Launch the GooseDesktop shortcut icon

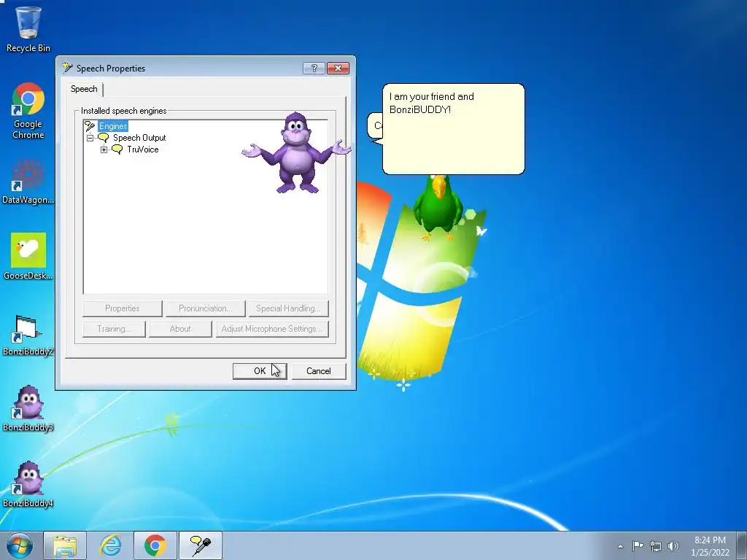coord(28,256)
